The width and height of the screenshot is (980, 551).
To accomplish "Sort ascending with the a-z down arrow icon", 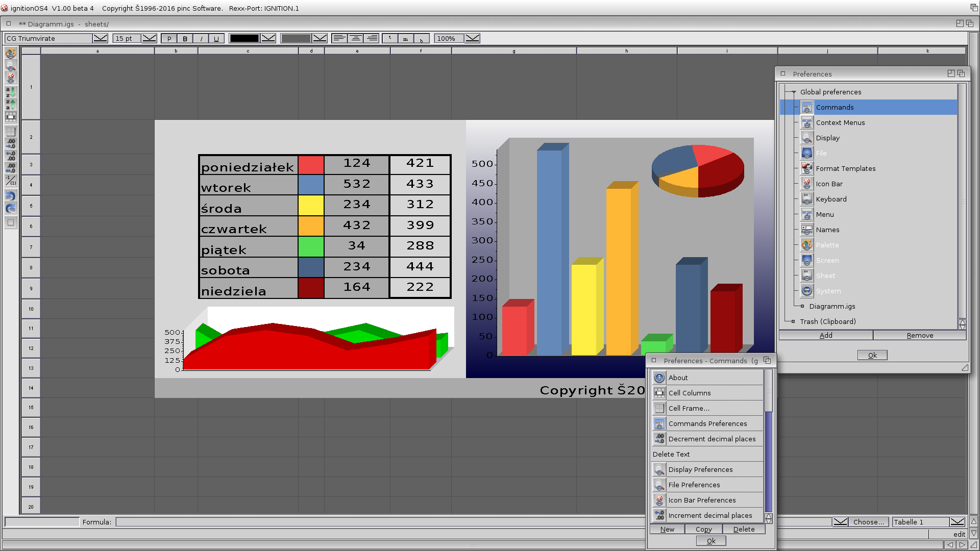I will pos(11,92).
